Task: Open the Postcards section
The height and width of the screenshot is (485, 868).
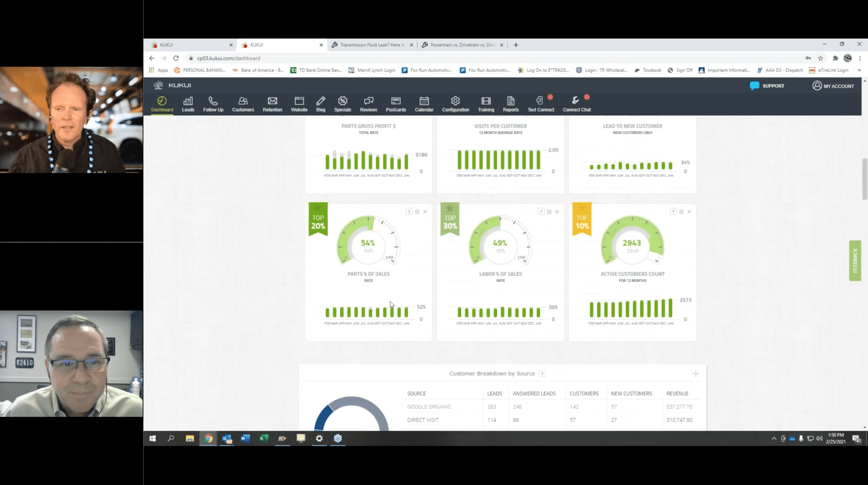Action: click(x=396, y=104)
